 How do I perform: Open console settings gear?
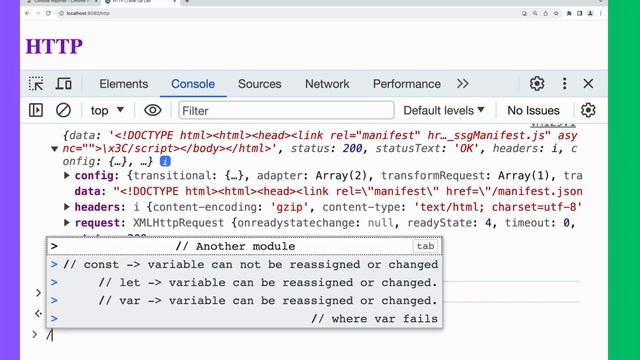(588, 110)
